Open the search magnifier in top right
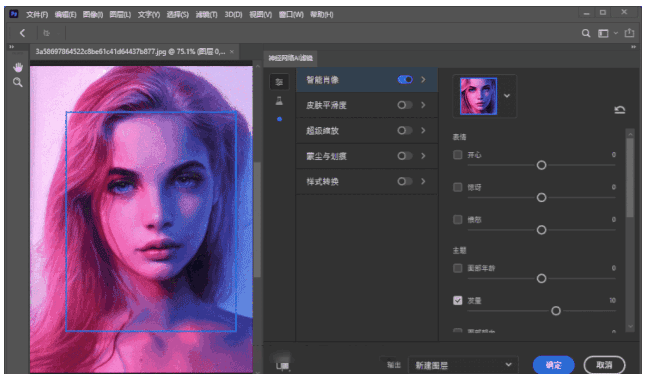648x382 pixels. (586, 33)
